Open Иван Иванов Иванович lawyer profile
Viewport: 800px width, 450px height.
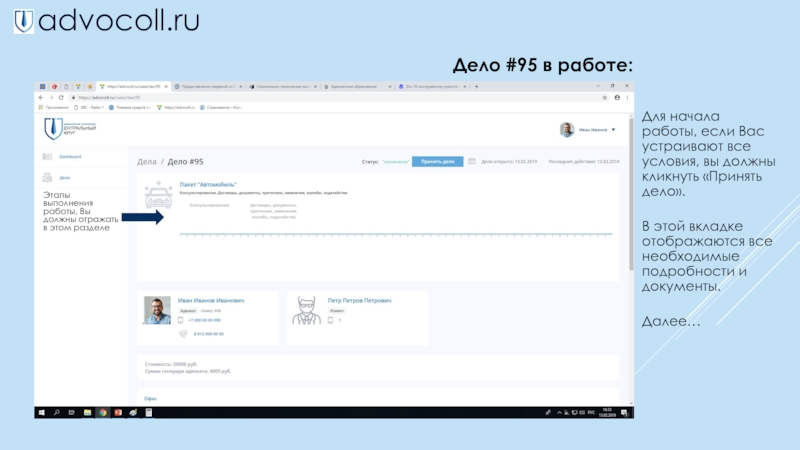click(x=211, y=300)
